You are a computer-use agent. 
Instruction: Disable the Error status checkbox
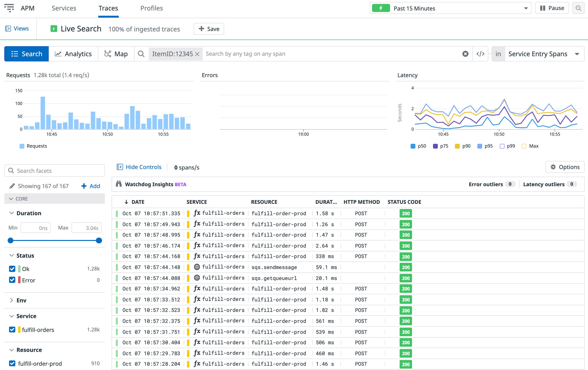coord(12,280)
